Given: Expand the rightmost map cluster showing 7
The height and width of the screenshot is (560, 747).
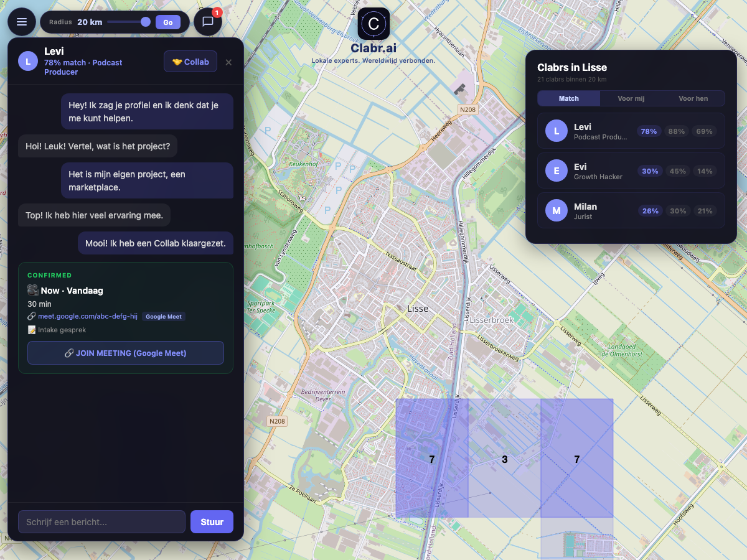Looking at the screenshot, I should pyautogui.click(x=577, y=459).
